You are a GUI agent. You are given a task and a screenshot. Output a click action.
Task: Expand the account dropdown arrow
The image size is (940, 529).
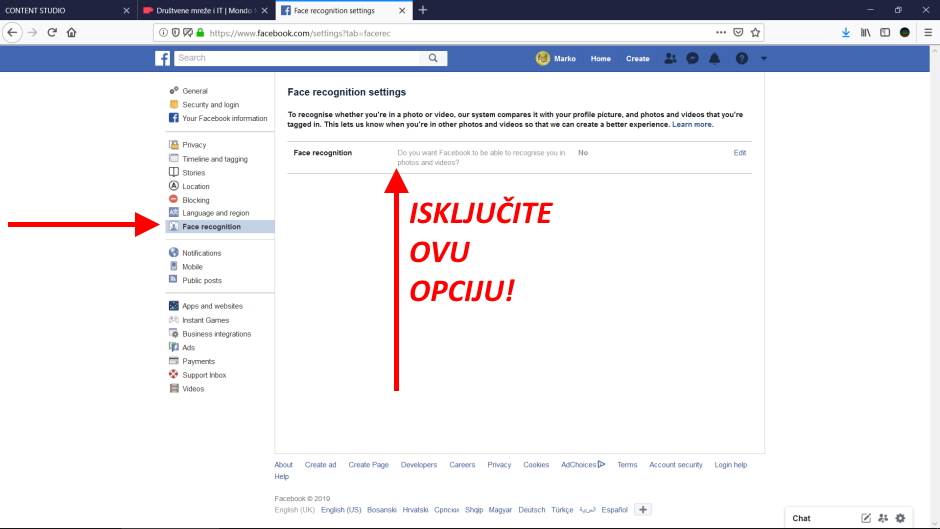pos(764,58)
